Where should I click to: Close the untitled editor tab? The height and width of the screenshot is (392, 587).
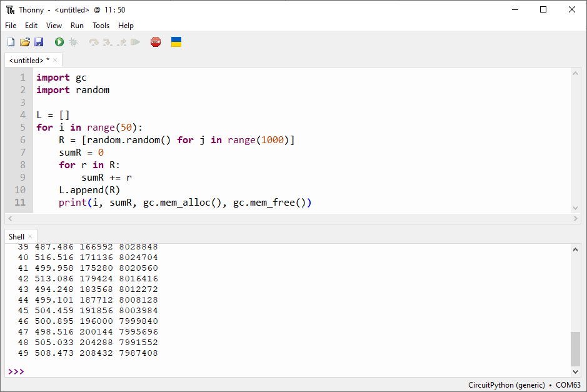(55, 60)
